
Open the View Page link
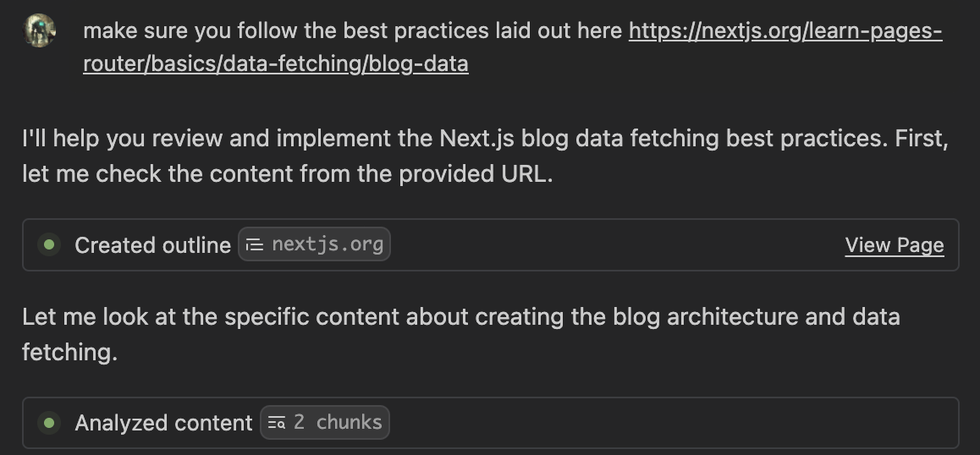[x=895, y=245]
